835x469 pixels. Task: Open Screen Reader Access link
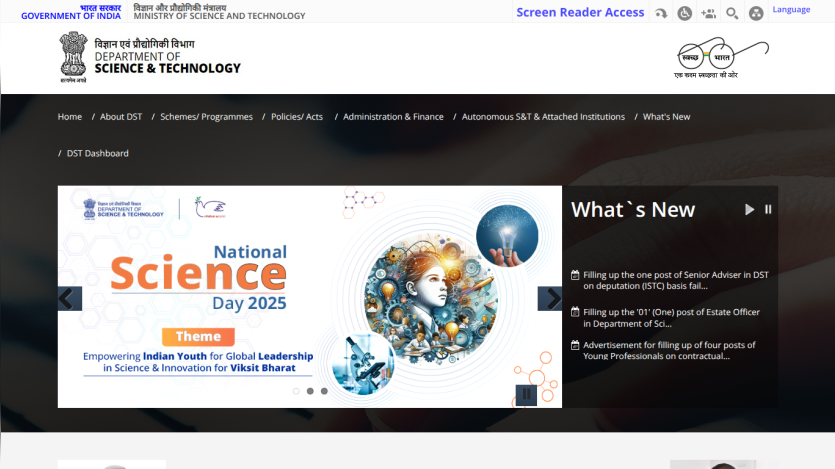[580, 12]
